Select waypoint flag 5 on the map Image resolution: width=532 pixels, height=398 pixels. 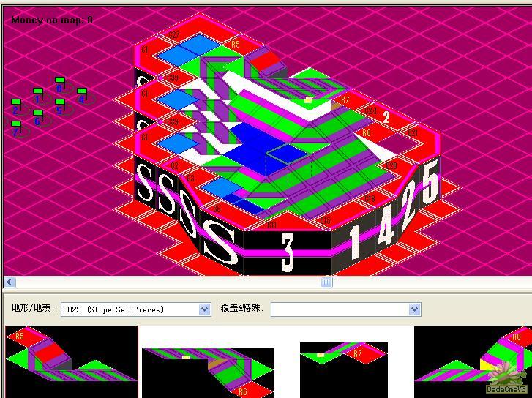tap(60, 107)
